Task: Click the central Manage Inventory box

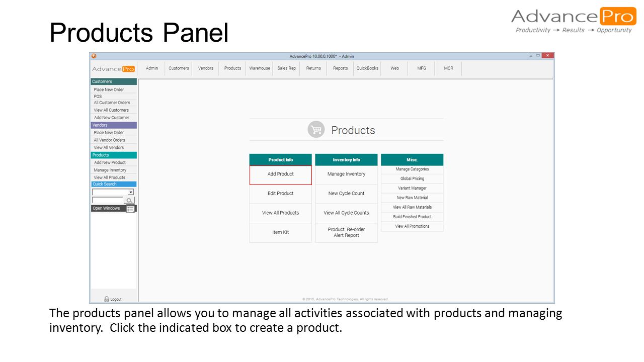Action: pyautogui.click(x=346, y=174)
